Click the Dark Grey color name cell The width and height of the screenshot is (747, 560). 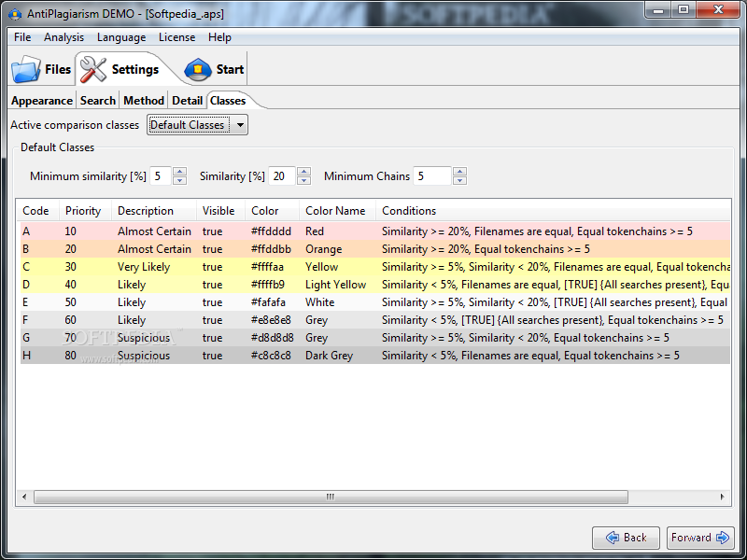pos(330,356)
